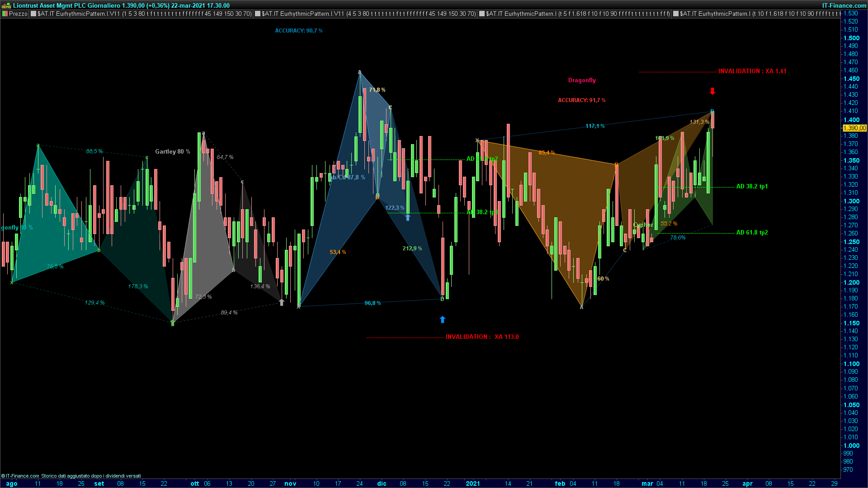
Task: Open EurhythmicPattern.I (t 10 f 1.618) indicator label
Action: pyautogui.click(x=759, y=14)
